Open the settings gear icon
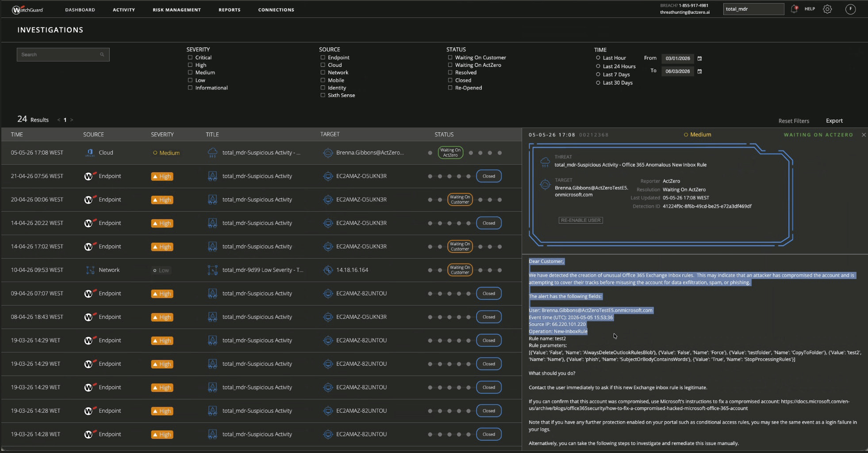This screenshot has width=868, height=453. coord(827,9)
